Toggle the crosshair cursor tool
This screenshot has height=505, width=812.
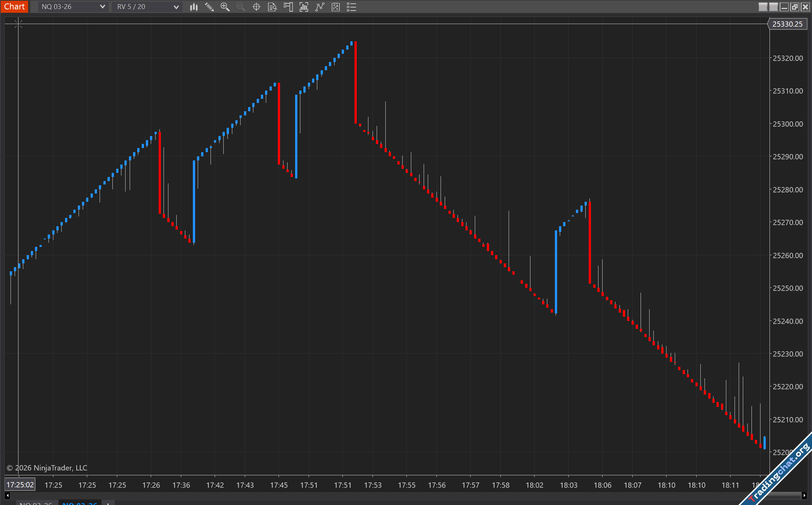click(x=256, y=7)
